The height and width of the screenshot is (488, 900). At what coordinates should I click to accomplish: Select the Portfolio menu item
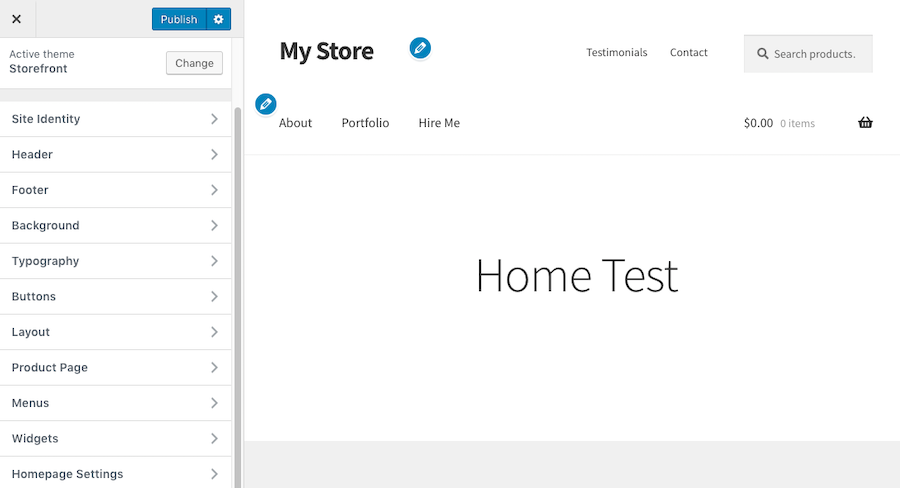pyautogui.click(x=365, y=123)
